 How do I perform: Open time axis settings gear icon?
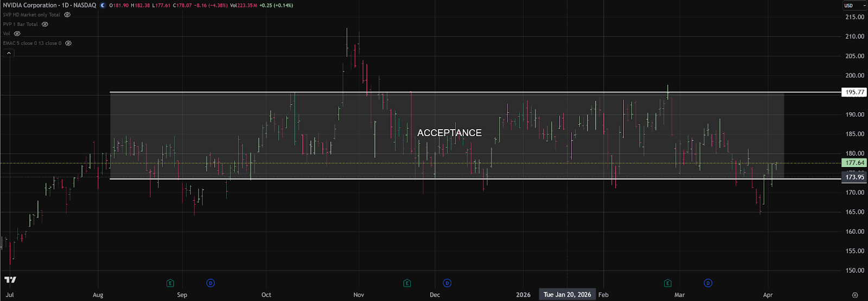point(855,295)
